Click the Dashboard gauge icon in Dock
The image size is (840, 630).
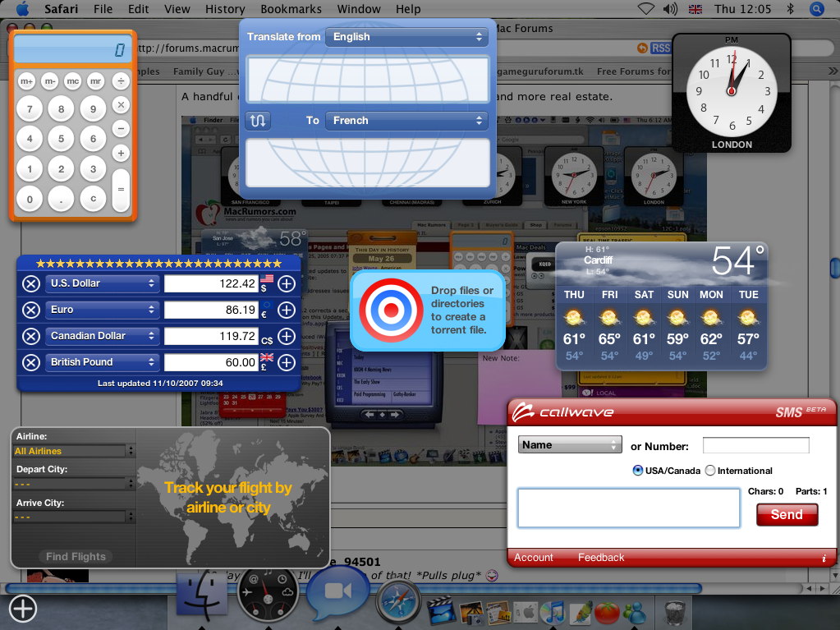[268, 593]
